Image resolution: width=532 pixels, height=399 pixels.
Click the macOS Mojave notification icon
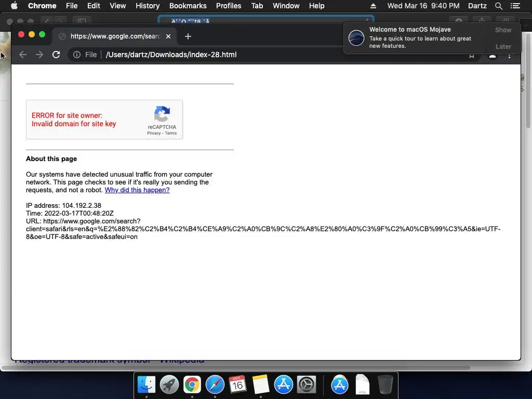(356, 37)
